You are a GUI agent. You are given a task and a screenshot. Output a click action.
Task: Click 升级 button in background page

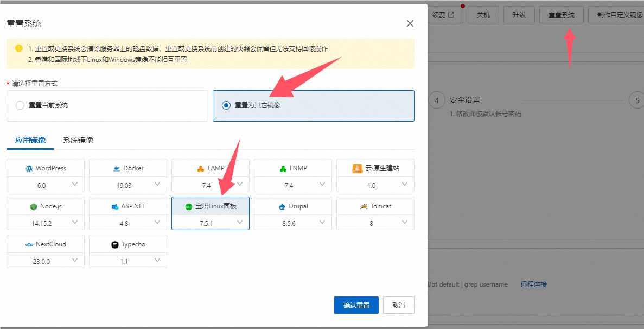pos(519,15)
